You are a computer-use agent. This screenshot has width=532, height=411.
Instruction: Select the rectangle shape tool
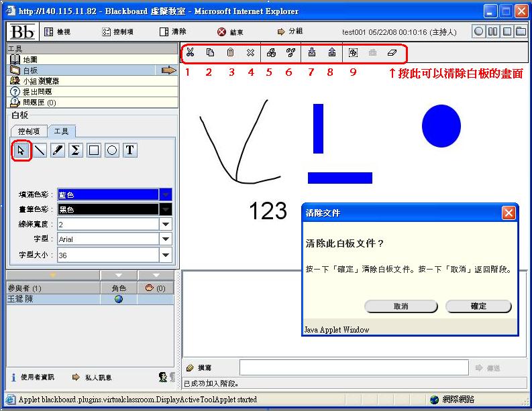click(x=94, y=150)
